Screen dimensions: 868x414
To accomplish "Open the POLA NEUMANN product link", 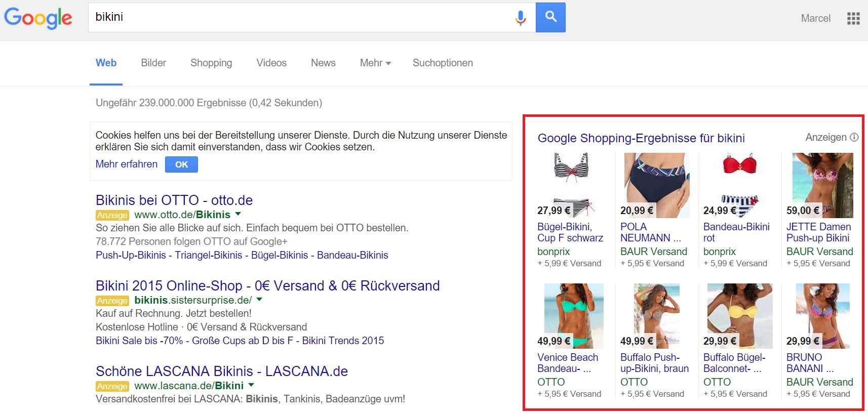I will 651,232.
